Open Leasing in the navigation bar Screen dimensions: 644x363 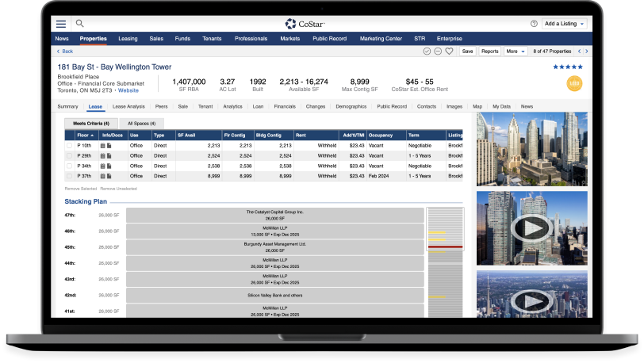[x=128, y=38]
